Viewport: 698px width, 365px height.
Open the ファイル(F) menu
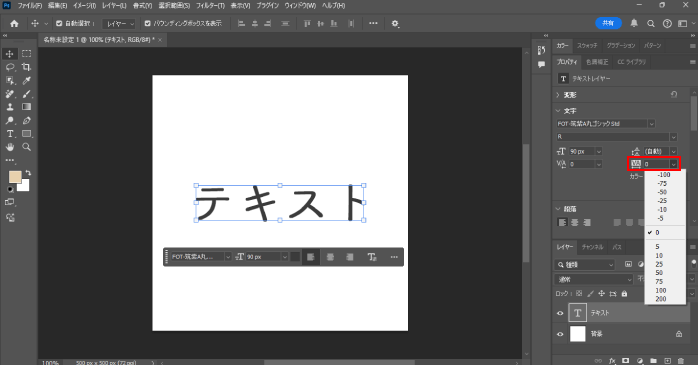point(29,6)
